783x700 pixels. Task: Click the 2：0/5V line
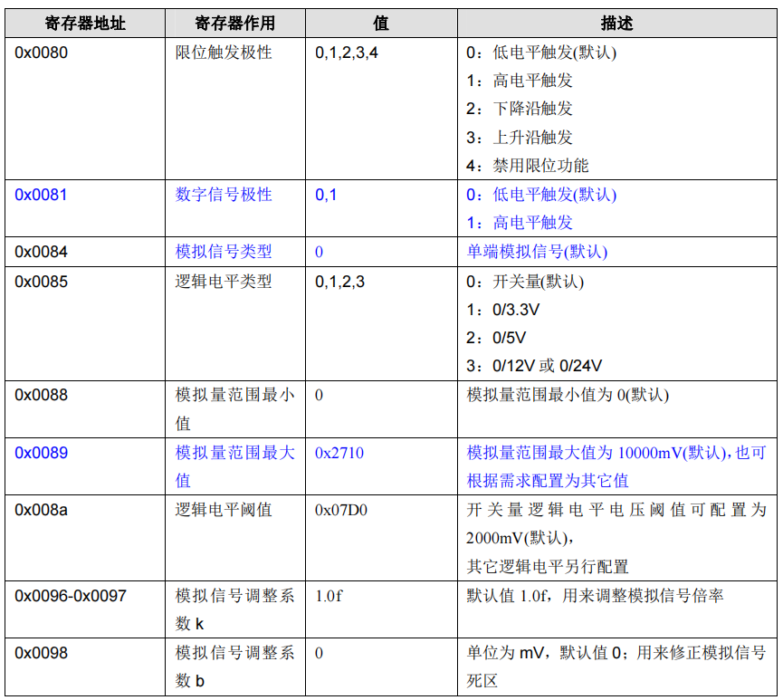(x=496, y=338)
